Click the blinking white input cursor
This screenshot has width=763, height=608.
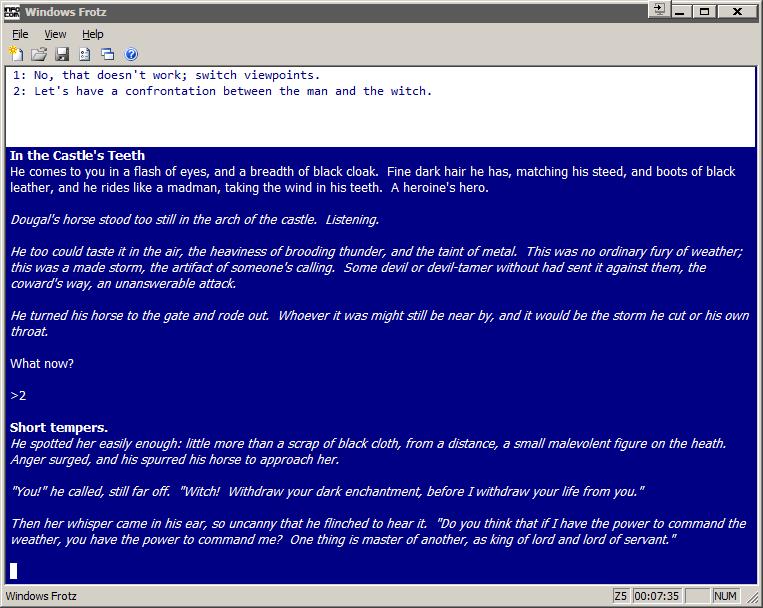pyautogui.click(x=14, y=571)
